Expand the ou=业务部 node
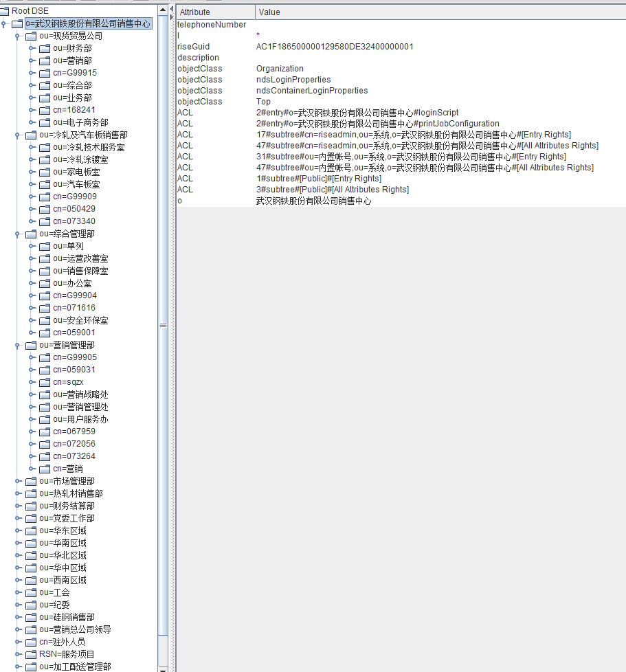 click(32, 98)
